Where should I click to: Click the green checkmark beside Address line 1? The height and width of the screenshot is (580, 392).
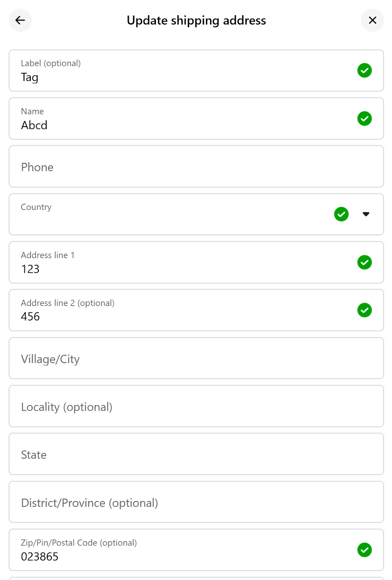coord(364,262)
